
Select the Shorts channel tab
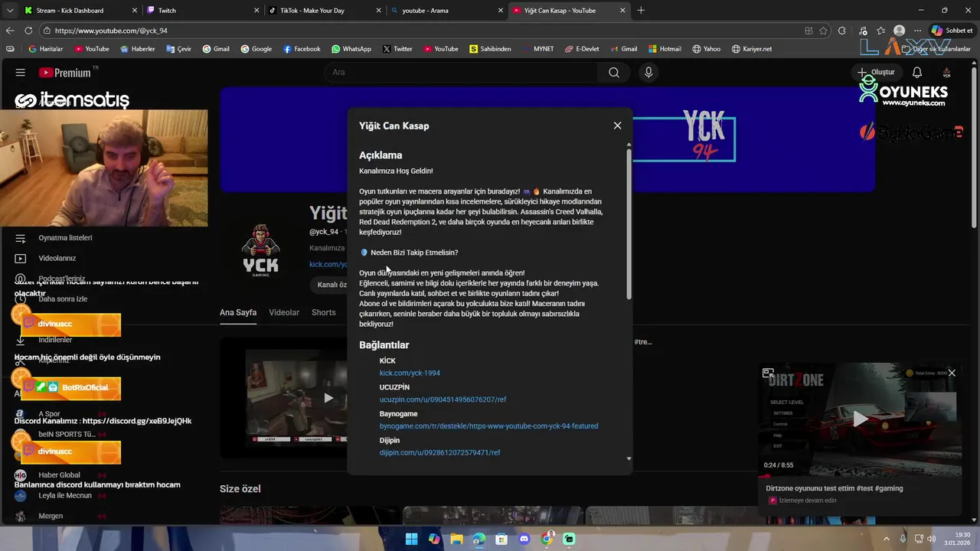tap(323, 312)
